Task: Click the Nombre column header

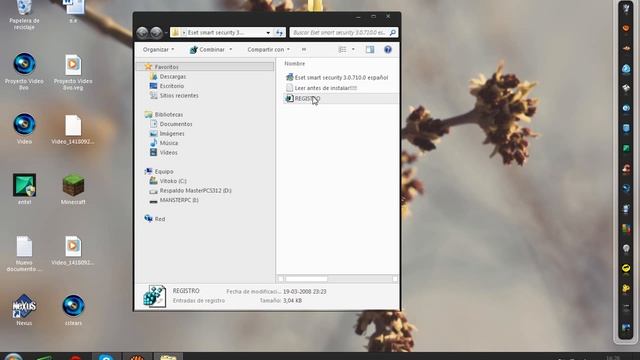Action: tap(295, 64)
